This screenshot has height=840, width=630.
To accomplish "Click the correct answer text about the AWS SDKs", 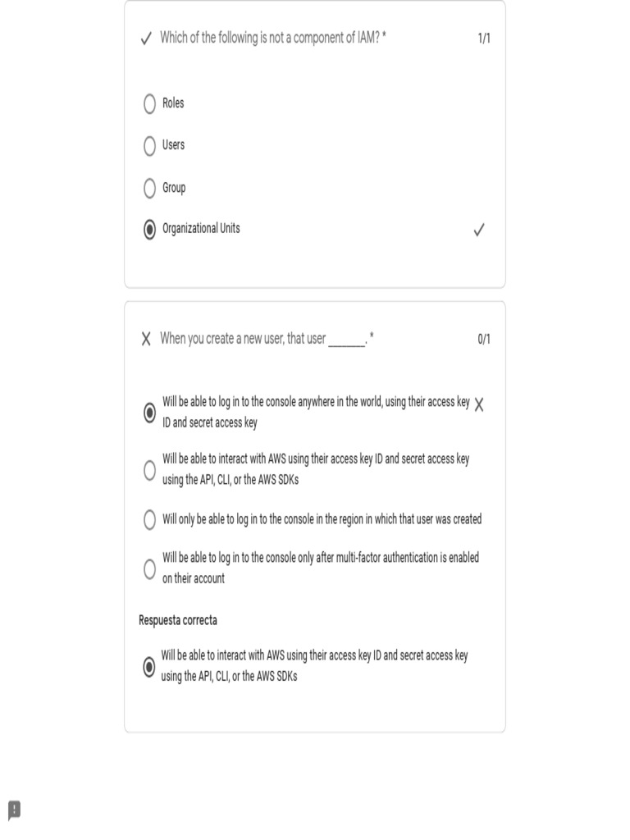I will tap(314, 666).
